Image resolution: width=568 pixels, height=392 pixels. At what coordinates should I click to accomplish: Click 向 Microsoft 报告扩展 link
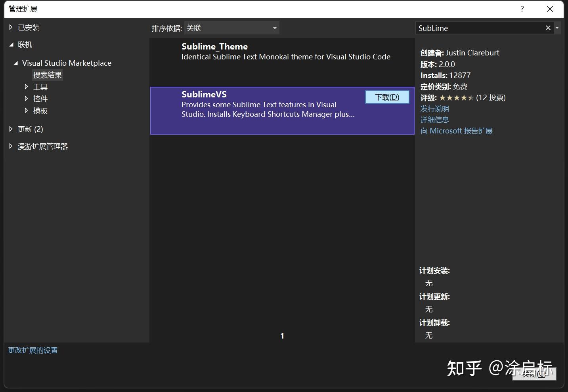pos(457,131)
